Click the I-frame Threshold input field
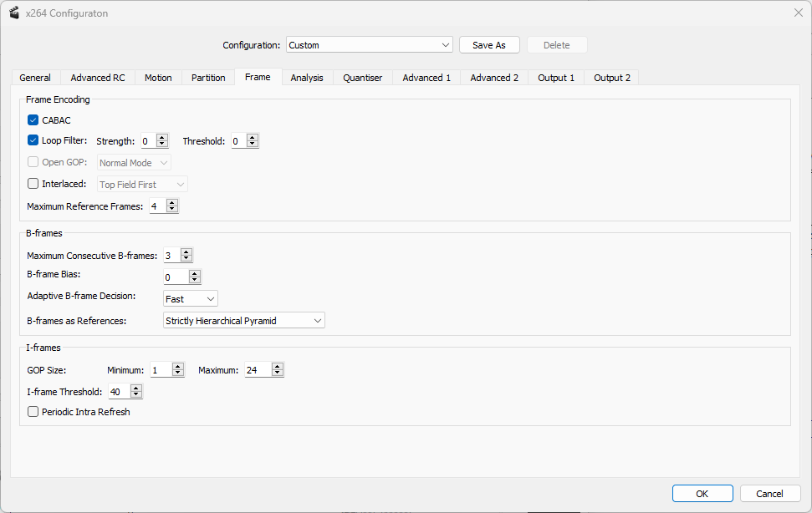Screen dimensions: 812x513 click(119, 391)
